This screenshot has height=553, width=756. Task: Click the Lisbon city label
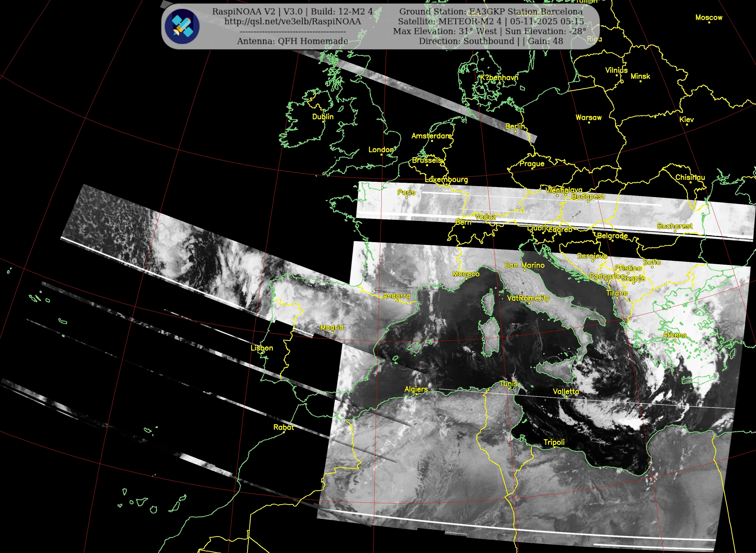coord(262,348)
